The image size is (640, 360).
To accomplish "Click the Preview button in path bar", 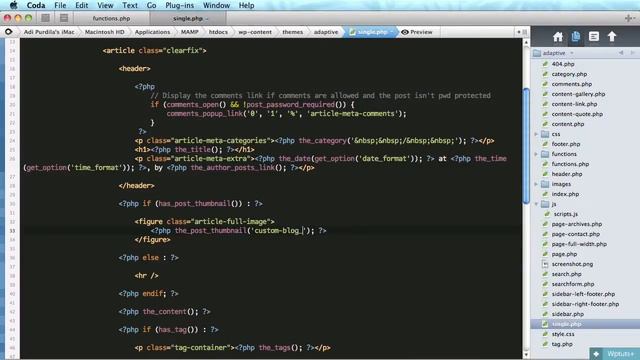I will (417, 32).
